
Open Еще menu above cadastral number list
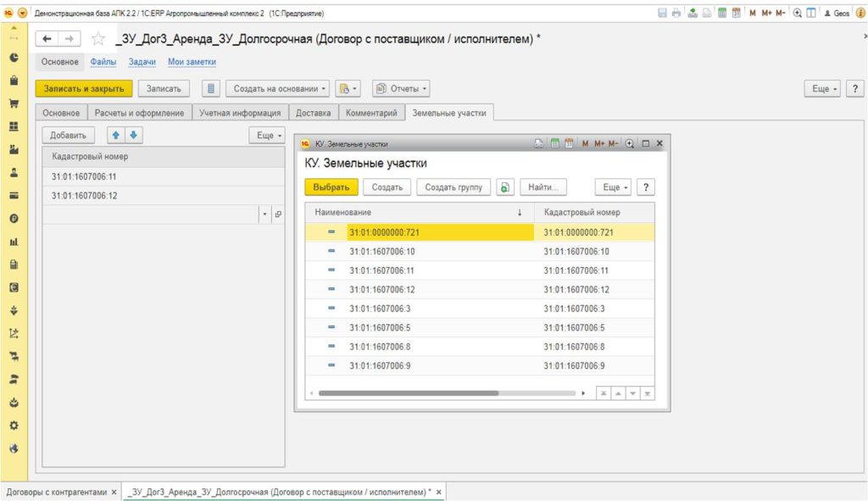click(267, 135)
